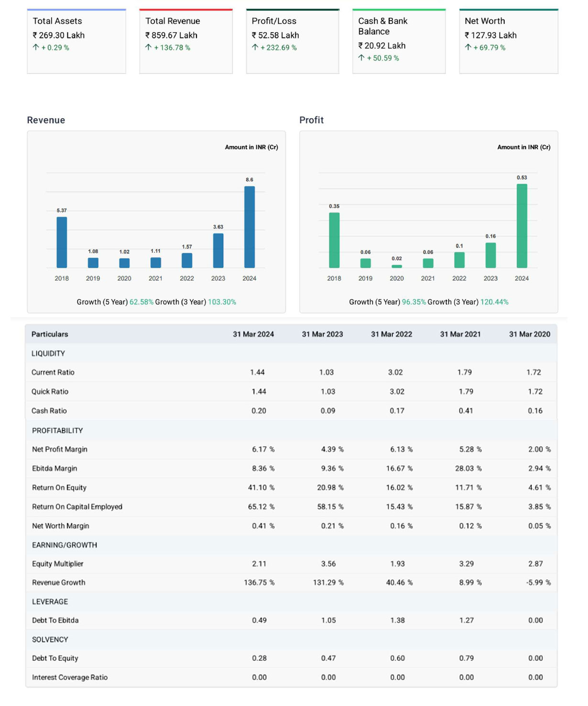This screenshot has width=588, height=706.
Task: Open the Total Revenue summary card
Action: coord(186,41)
